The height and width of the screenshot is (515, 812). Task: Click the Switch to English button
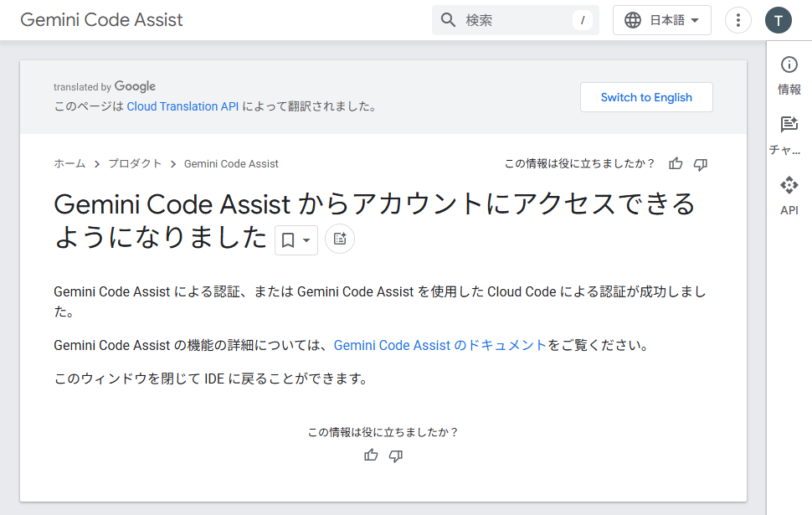point(646,97)
